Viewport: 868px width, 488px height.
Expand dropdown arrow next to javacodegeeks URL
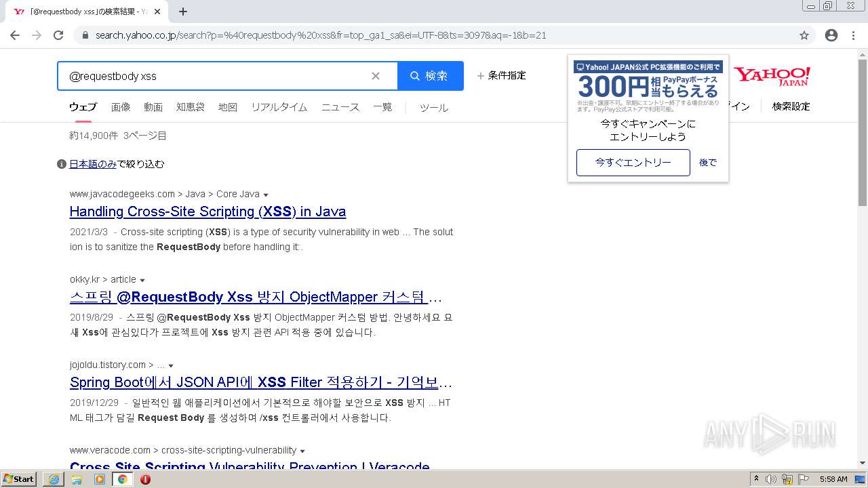(x=266, y=195)
